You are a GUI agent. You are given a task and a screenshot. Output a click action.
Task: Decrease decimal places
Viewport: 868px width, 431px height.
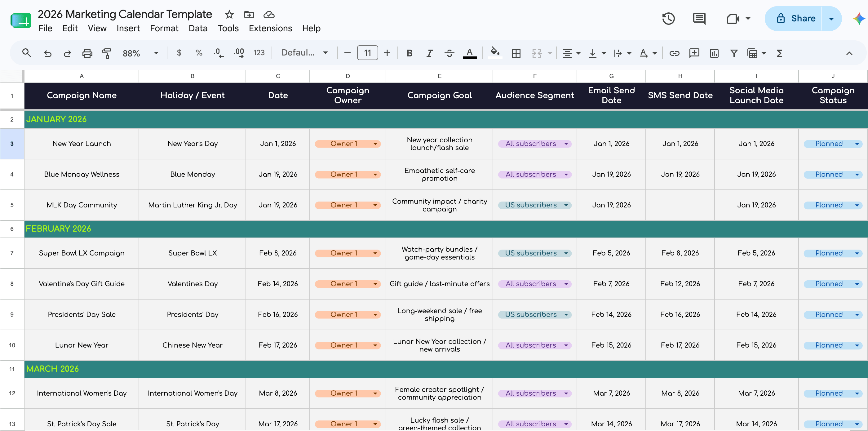pos(218,53)
